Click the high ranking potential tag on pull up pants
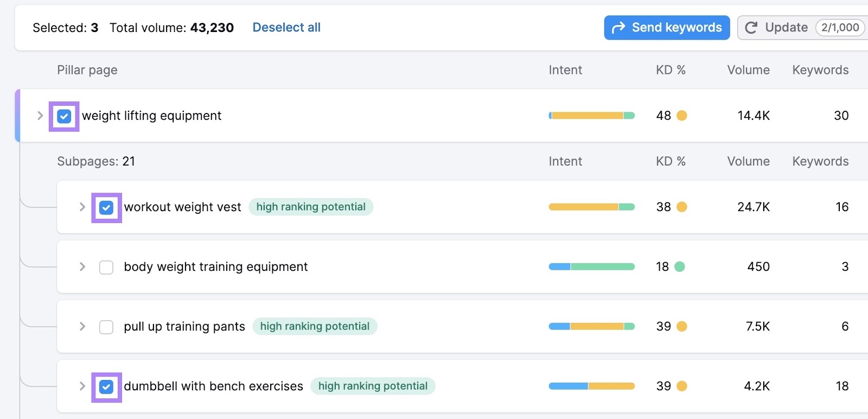 click(x=315, y=326)
